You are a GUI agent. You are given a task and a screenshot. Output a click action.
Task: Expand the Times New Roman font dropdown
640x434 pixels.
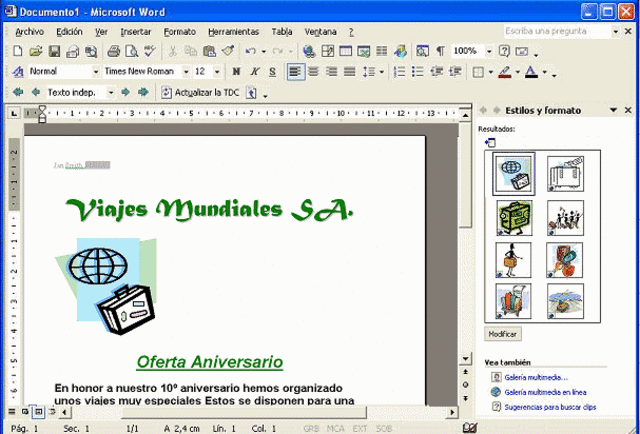pyautogui.click(x=186, y=72)
